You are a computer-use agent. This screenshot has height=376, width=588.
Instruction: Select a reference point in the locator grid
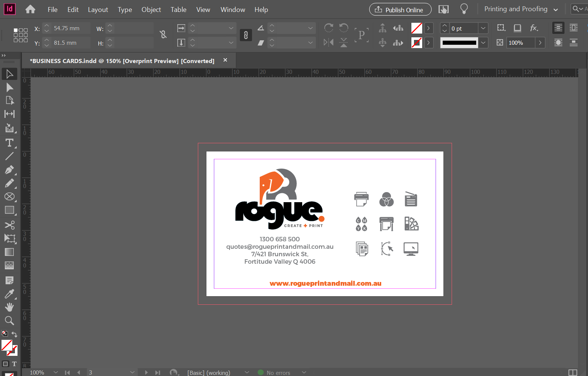(x=20, y=35)
